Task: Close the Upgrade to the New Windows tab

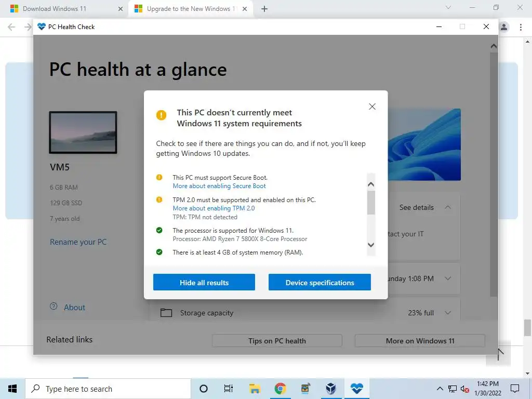Action: pyautogui.click(x=245, y=9)
